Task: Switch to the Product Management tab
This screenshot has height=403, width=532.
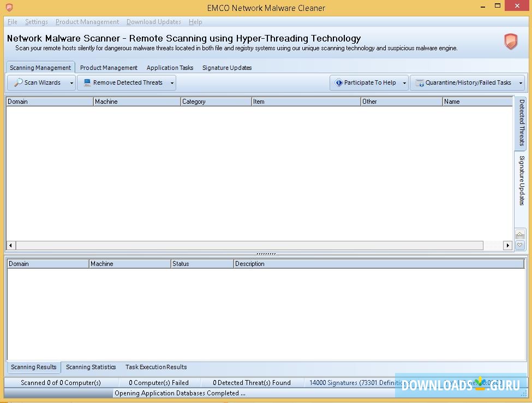Action: (x=109, y=68)
